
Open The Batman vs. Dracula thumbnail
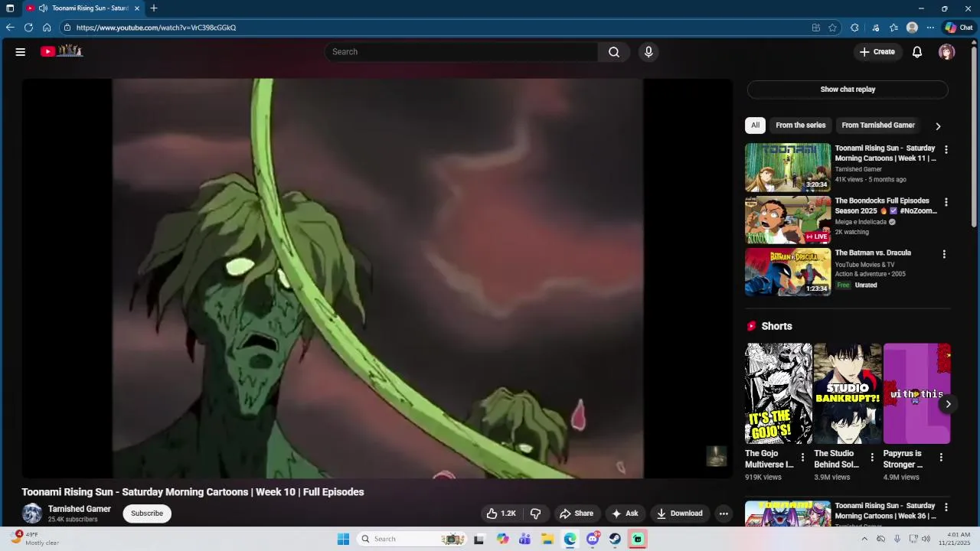[788, 272]
